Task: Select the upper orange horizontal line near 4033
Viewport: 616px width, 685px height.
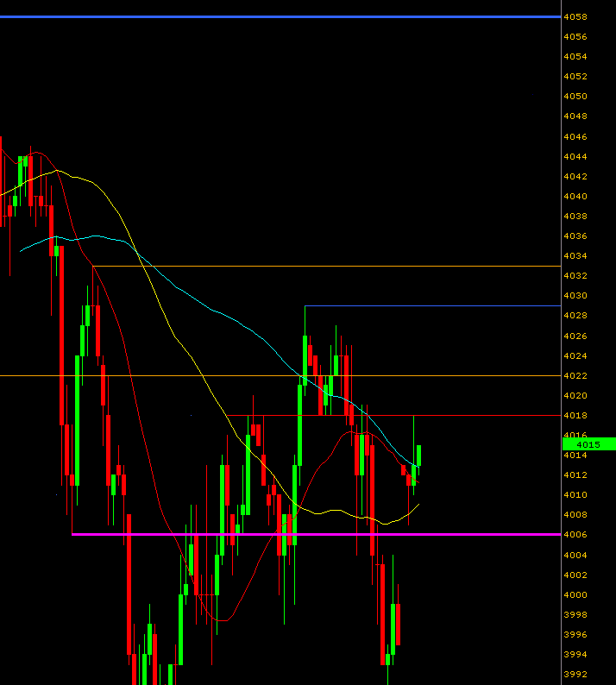Action: click(327, 266)
